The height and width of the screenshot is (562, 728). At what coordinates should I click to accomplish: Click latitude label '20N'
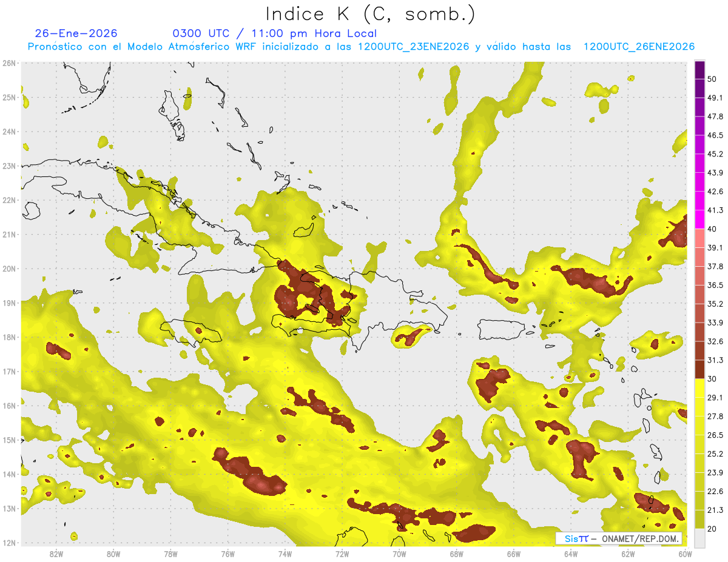[9, 269]
